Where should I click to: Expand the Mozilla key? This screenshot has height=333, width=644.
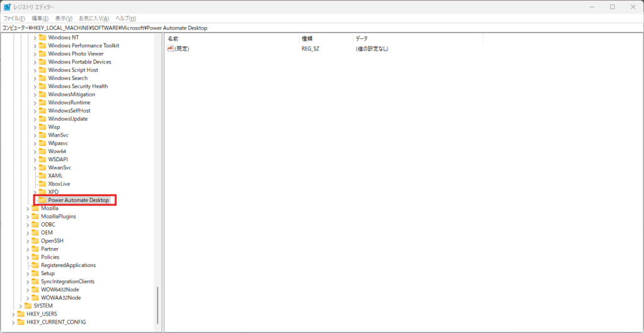pos(28,208)
